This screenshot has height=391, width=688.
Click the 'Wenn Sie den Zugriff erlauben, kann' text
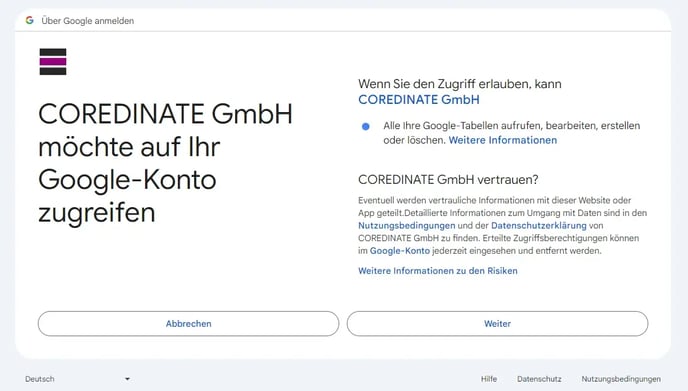coord(459,84)
